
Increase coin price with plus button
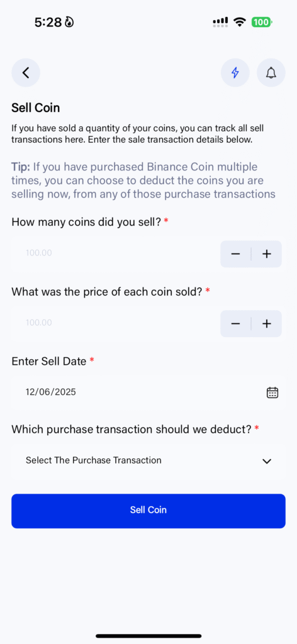tap(267, 324)
